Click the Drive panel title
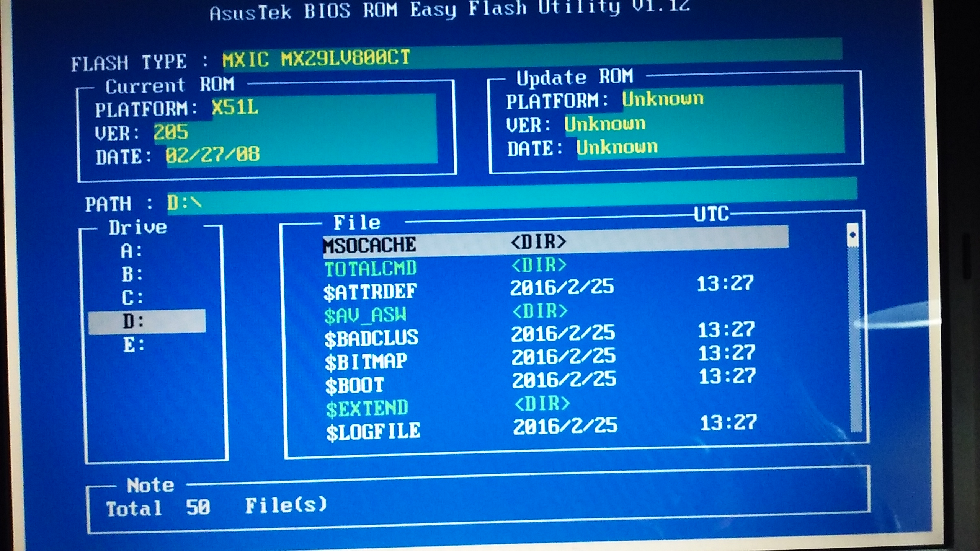980x551 pixels. pyautogui.click(x=138, y=228)
